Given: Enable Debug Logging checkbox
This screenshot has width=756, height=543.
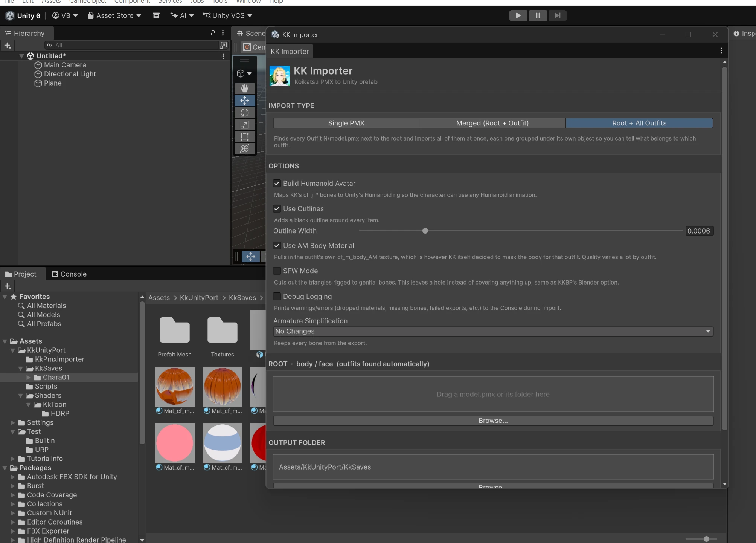Looking at the screenshot, I should point(277,297).
